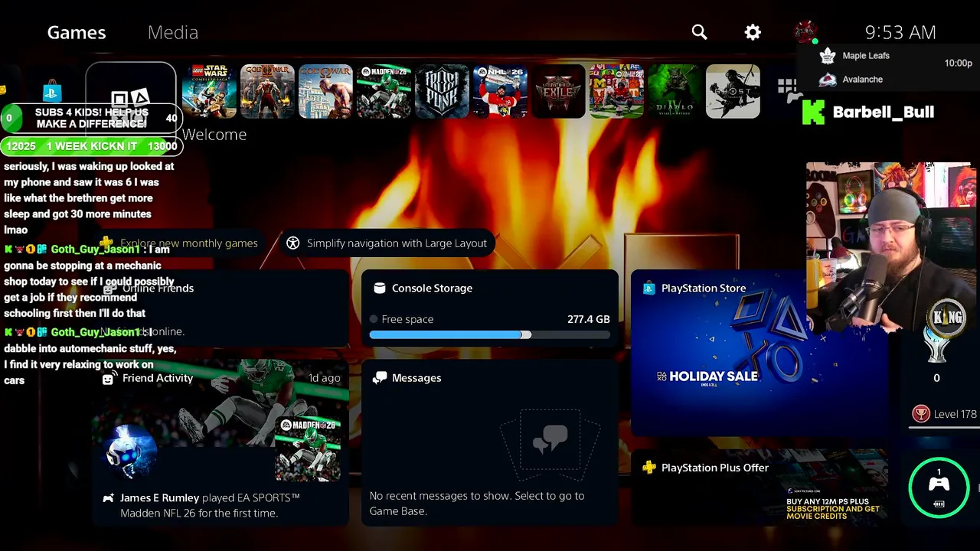The width and height of the screenshot is (980, 551).
Task: Launch Frostpunk game tile
Action: click(442, 91)
